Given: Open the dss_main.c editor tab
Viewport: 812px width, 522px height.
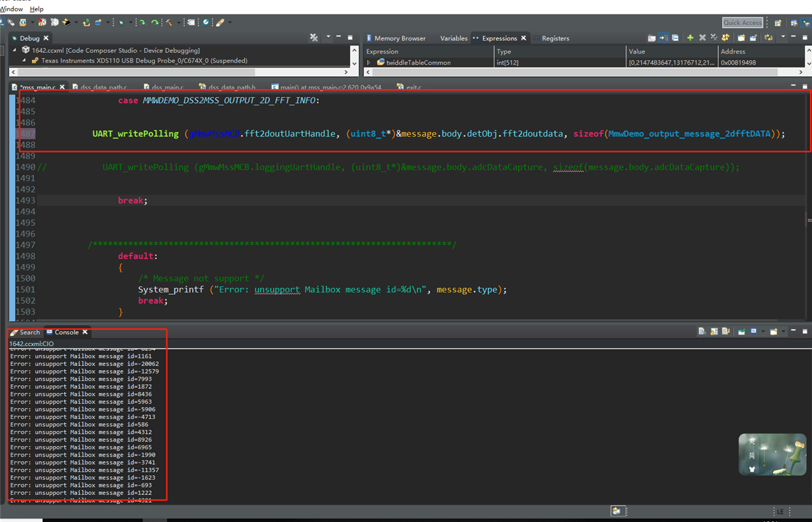Looking at the screenshot, I should [167, 87].
